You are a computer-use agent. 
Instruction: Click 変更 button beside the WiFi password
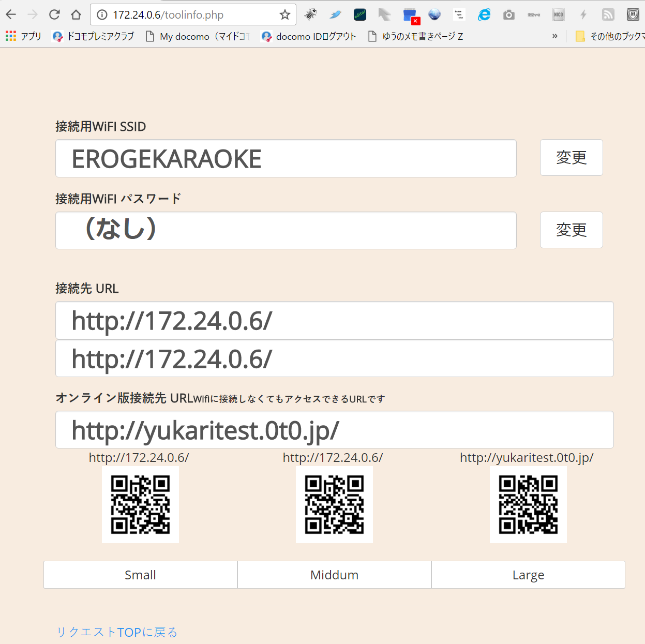point(572,230)
